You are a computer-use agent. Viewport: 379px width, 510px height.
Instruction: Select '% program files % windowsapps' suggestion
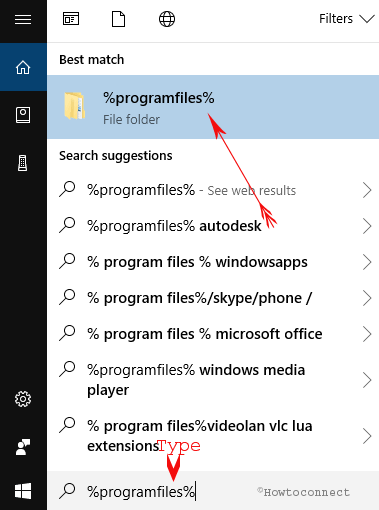coord(213,262)
